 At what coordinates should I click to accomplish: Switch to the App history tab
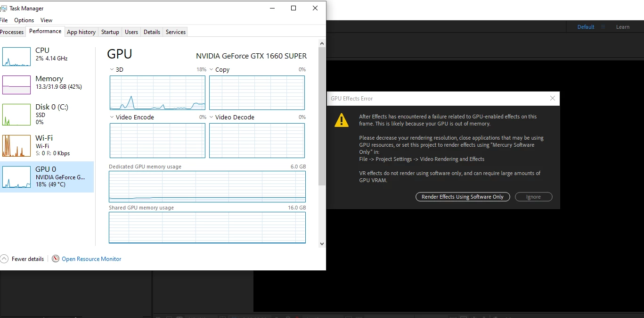pyautogui.click(x=81, y=32)
